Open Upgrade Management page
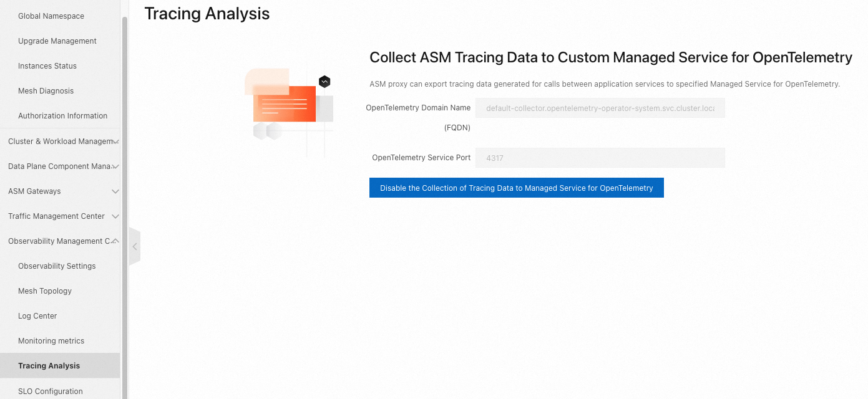This screenshot has width=868, height=399. (x=57, y=41)
